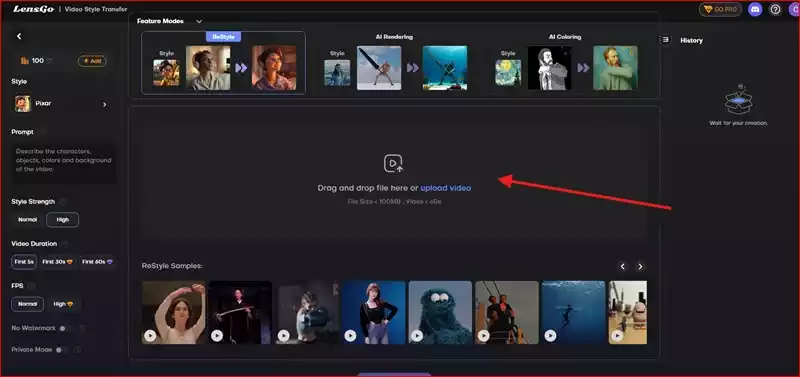Click the AI Coloring Van Gogh result thumbnail
Image resolution: width=800 pixels, height=377 pixels.
(615, 68)
